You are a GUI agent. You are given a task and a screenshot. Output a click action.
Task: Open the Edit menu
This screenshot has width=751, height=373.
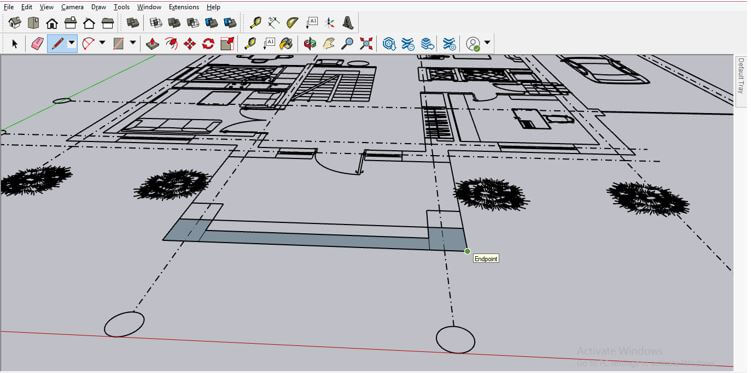tap(26, 7)
